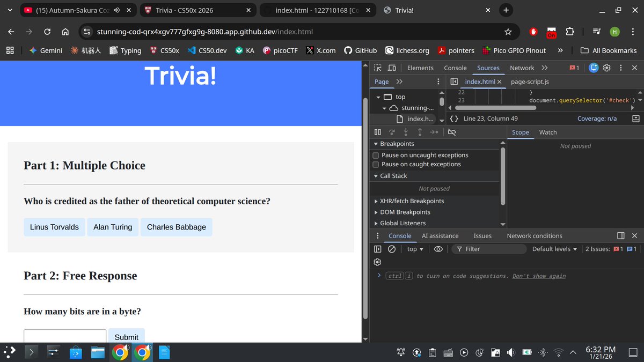Activate the inspect element picker icon

click(x=378, y=68)
